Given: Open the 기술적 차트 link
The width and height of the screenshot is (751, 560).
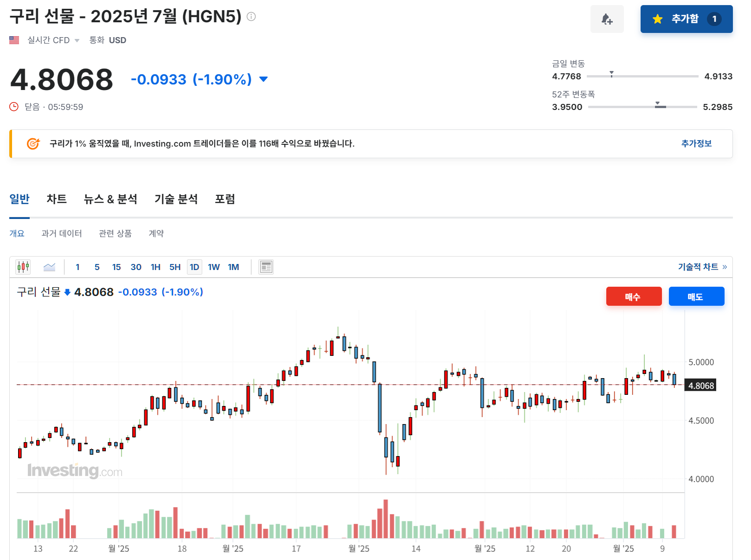Looking at the screenshot, I should [x=702, y=267].
